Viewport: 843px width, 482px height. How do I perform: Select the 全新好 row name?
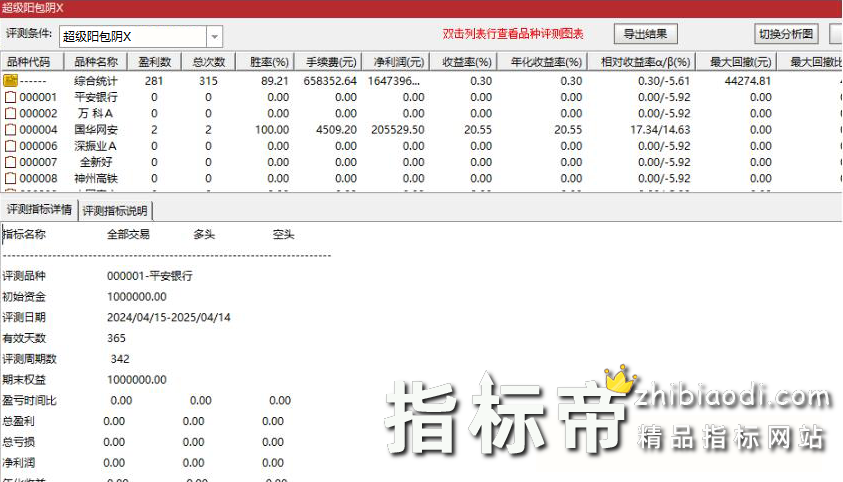coord(96,162)
